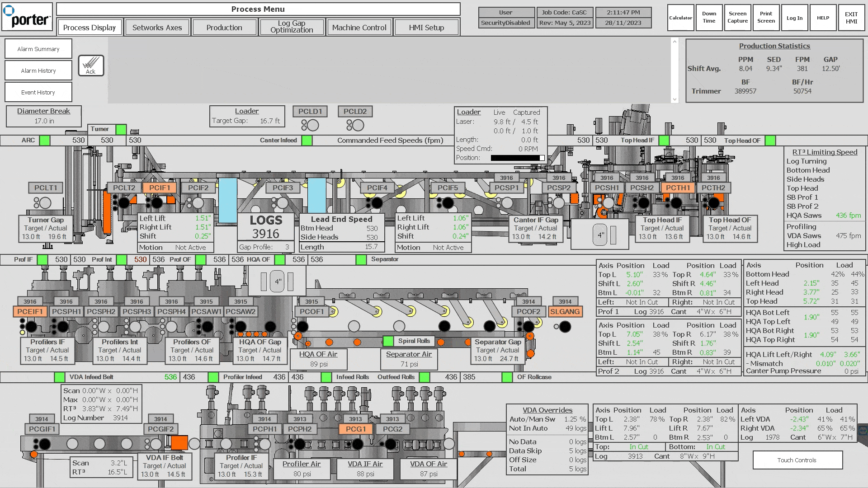This screenshot has height=488, width=868.
Task: Toggle the Prof IF green indicator
Action: [42, 259]
